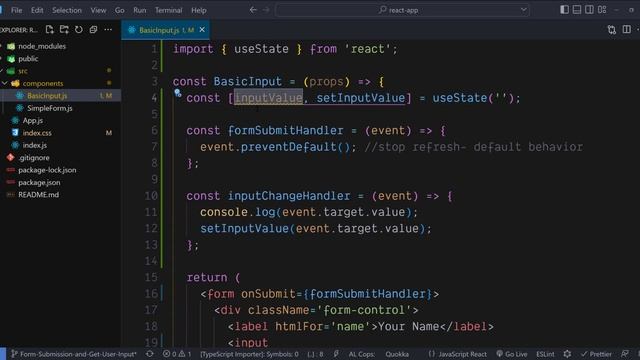Collapse all folders in Explorer
Screen dimensions: 640x360
[93, 29]
